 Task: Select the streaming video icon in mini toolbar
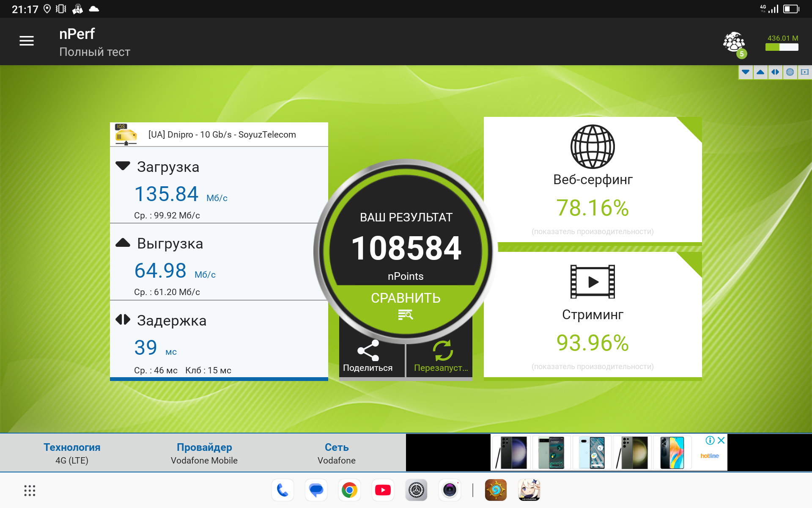804,72
